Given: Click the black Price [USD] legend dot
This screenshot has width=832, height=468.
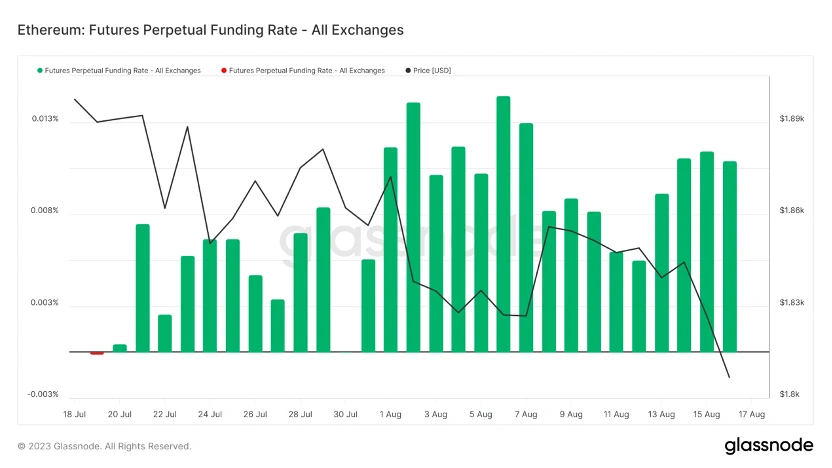Looking at the screenshot, I should (408, 71).
